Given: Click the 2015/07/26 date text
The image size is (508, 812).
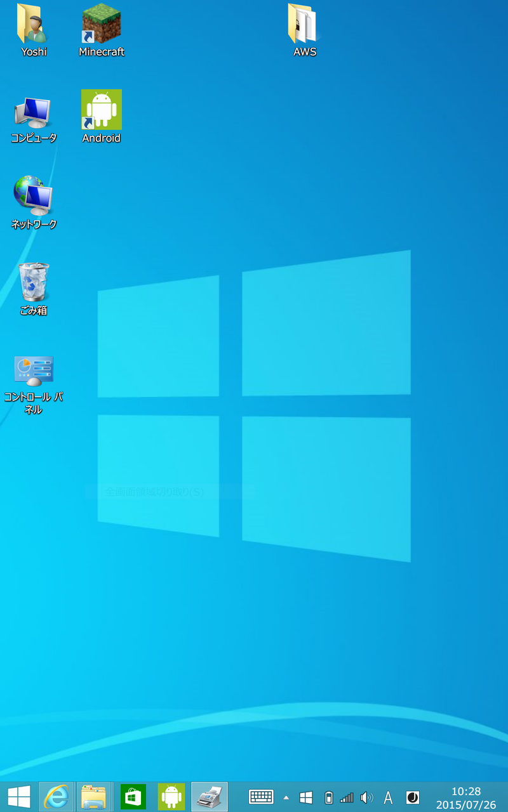Looking at the screenshot, I should tap(466, 804).
